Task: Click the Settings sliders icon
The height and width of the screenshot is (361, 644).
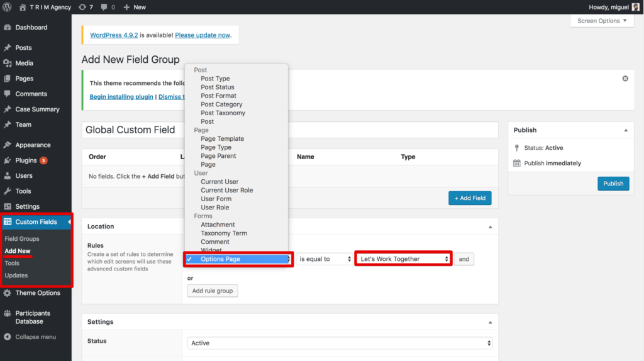Action: pyautogui.click(x=8, y=206)
